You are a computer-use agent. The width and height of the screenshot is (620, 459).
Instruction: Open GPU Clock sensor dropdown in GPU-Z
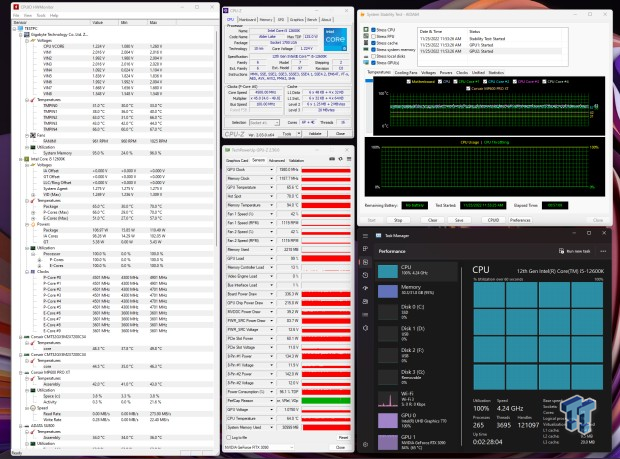pyautogui.click(x=272, y=170)
